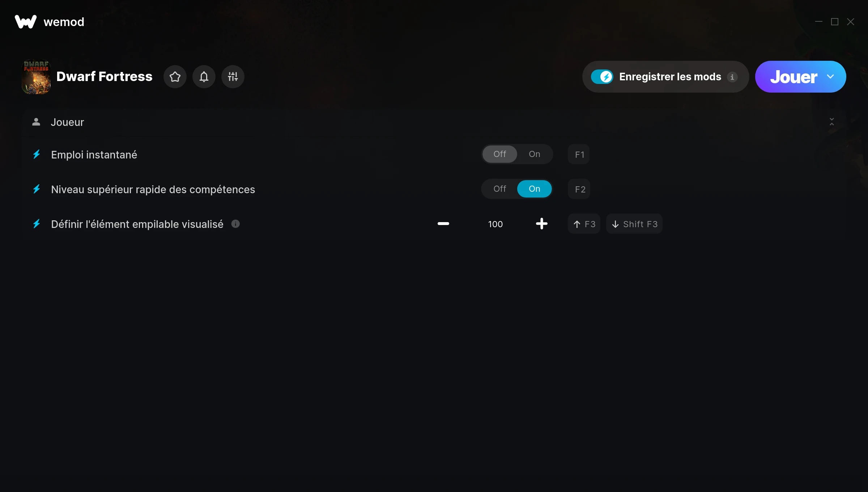Increase the stackable item value with plus
This screenshot has width=868, height=492.
point(542,224)
